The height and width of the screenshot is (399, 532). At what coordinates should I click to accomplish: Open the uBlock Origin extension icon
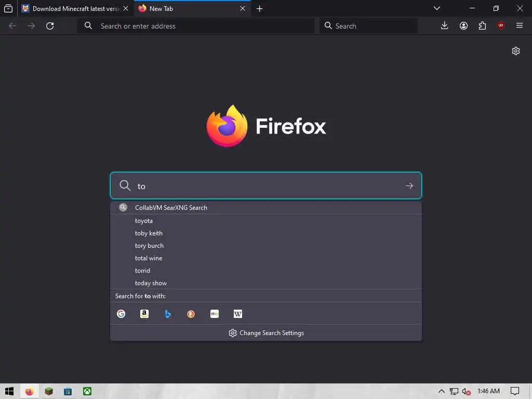501,26
